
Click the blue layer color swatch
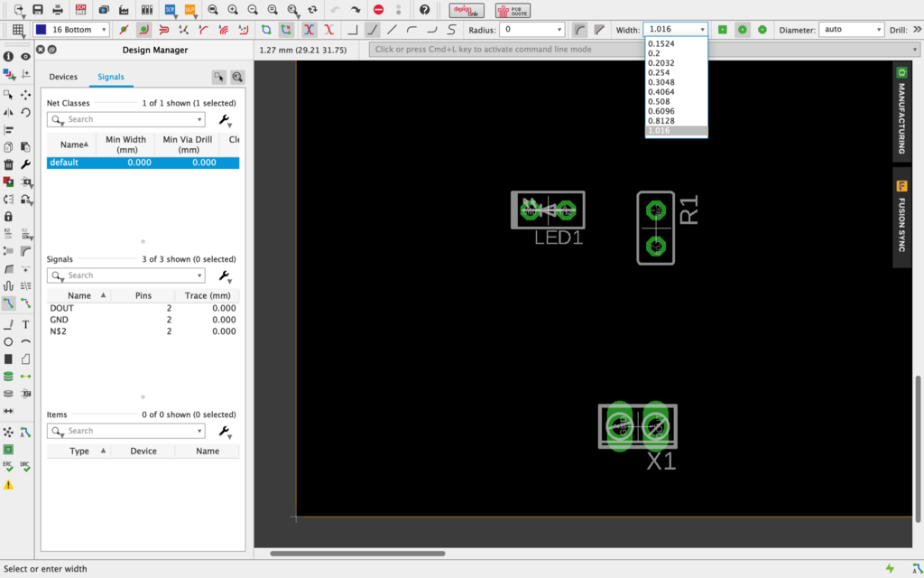click(42, 30)
